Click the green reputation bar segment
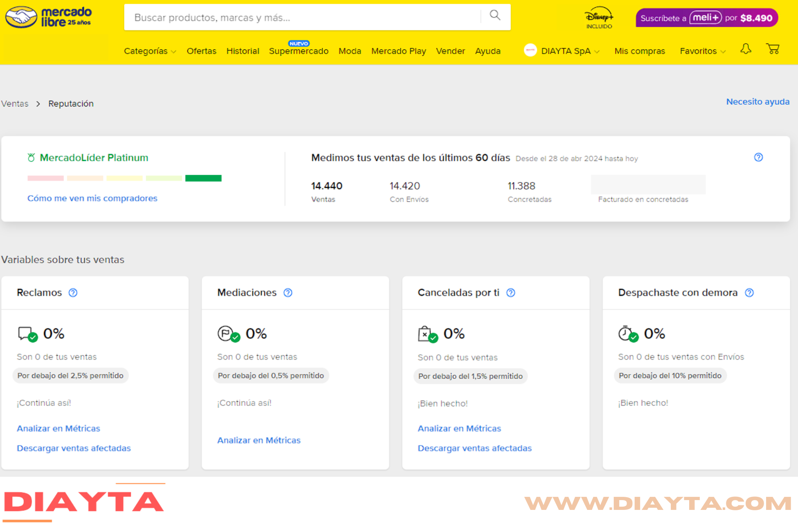 [203, 178]
